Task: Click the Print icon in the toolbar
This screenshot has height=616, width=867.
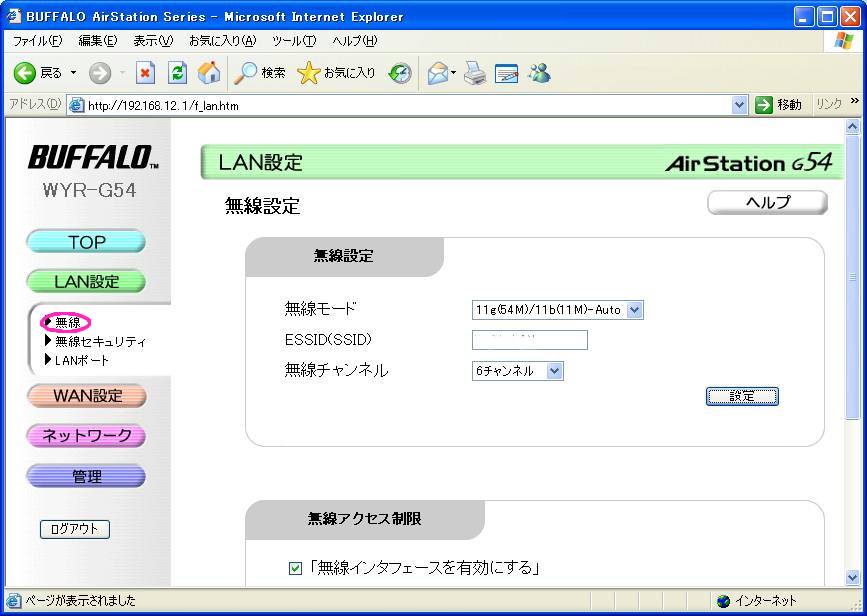Action: (x=474, y=73)
